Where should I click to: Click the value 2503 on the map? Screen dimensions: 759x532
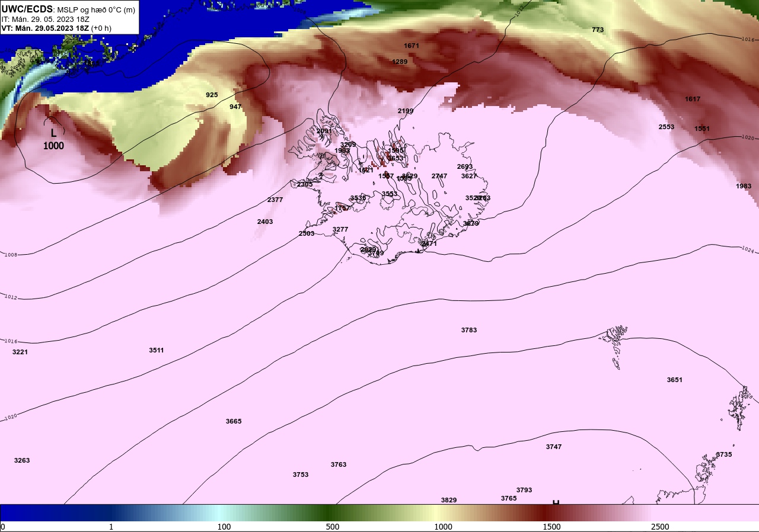click(x=307, y=233)
